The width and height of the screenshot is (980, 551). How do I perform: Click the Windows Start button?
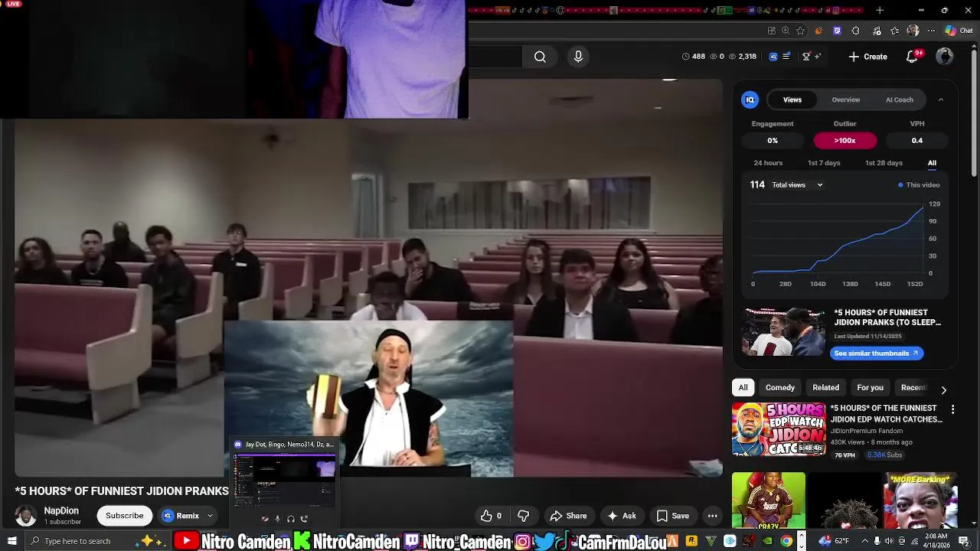coord(11,541)
